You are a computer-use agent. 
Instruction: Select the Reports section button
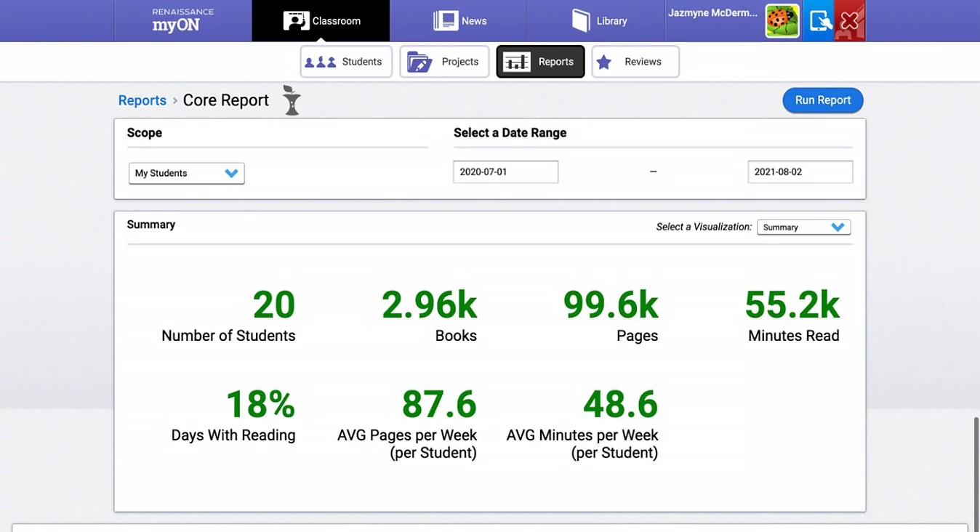540,62
